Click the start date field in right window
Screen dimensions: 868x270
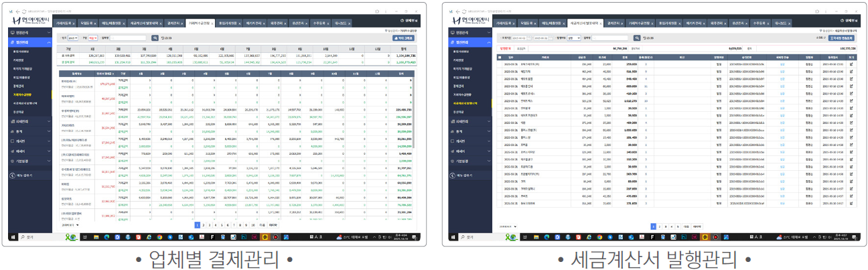(x=520, y=38)
